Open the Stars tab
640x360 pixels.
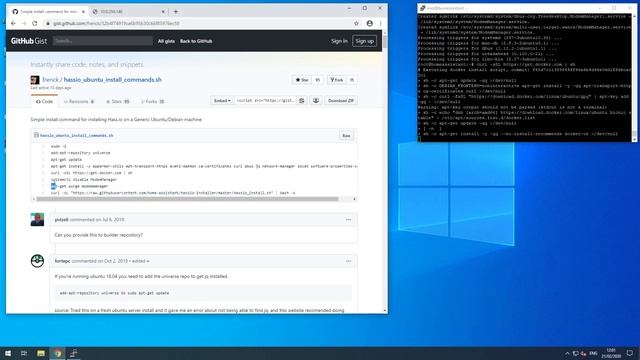tap(118, 102)
